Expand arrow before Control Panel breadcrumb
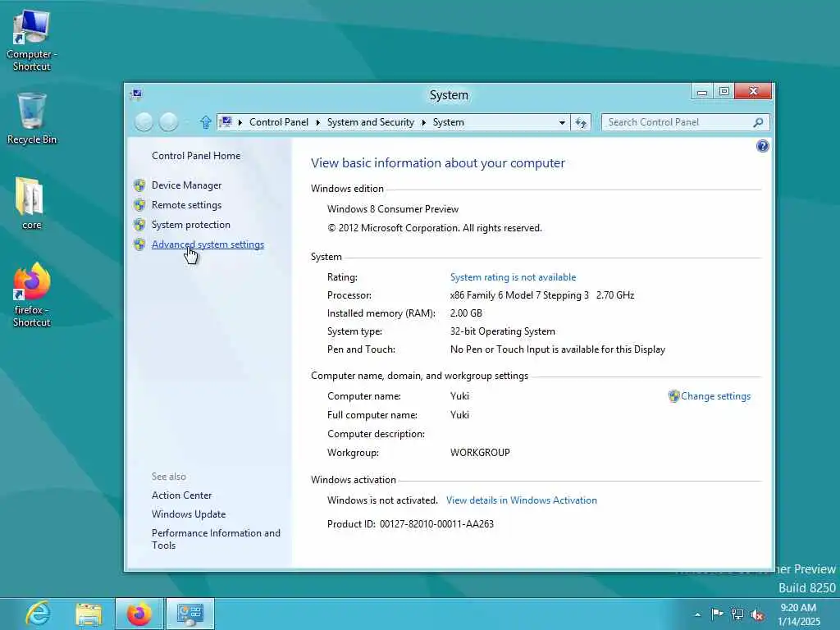Image resolution: width=840 pixels, height=630 pixels. tap(240, 123)
